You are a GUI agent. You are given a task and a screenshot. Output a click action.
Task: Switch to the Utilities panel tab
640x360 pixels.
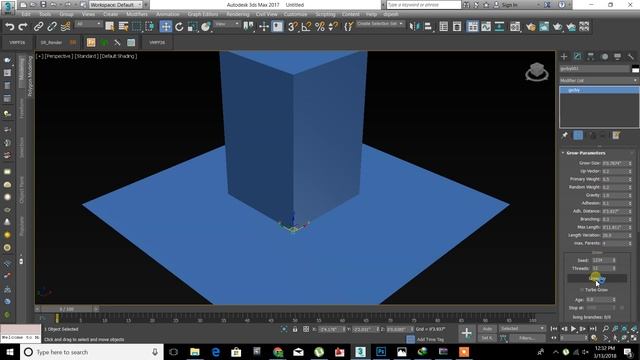[x=631, y=57]
